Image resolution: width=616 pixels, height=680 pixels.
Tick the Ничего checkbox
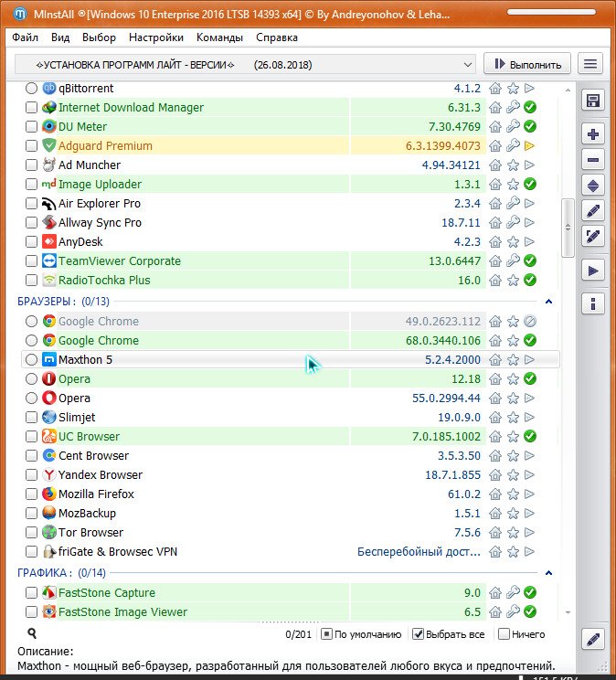(504, 634)
